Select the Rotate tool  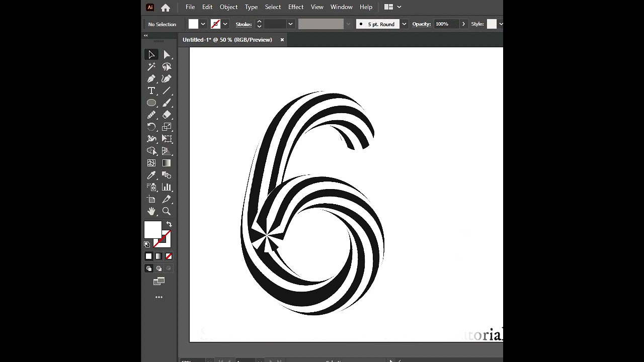151,127
